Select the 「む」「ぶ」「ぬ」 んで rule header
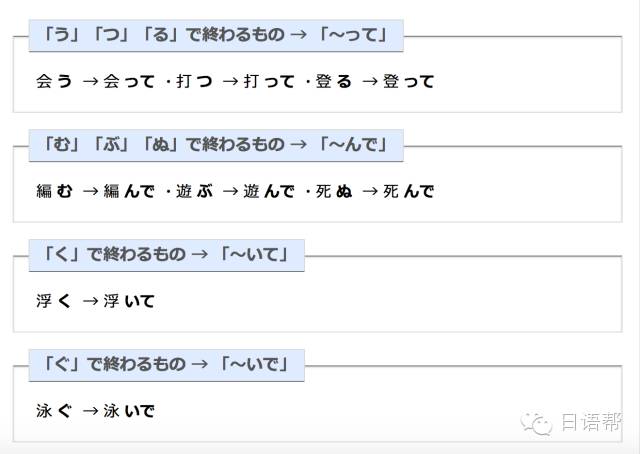This screenshot has height=454, width=640. pyautogui.click(x=216, y=145)
